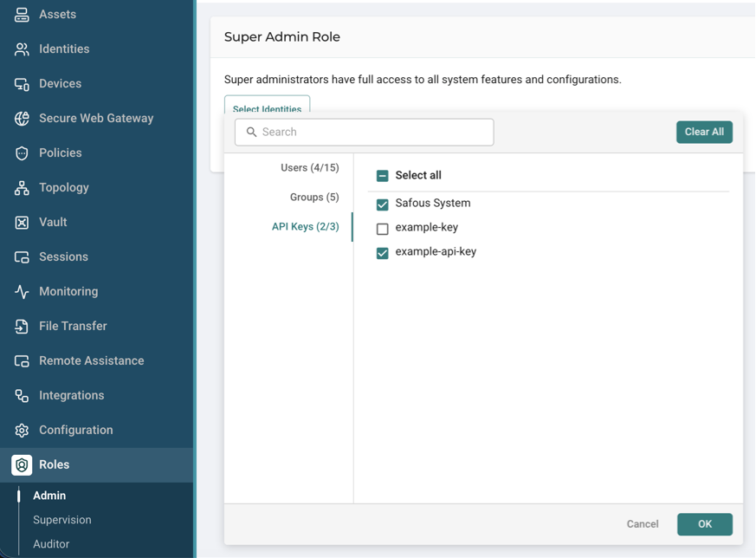Click the Select Identities button
The height and width of the screenshot is (558, 756).
(x=267, y=105)
